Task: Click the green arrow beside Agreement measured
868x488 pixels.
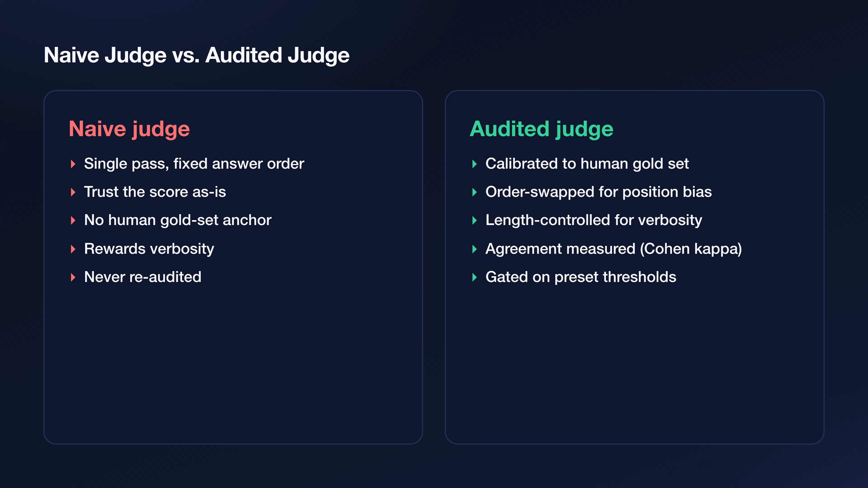Action: (x=474, y=249)
